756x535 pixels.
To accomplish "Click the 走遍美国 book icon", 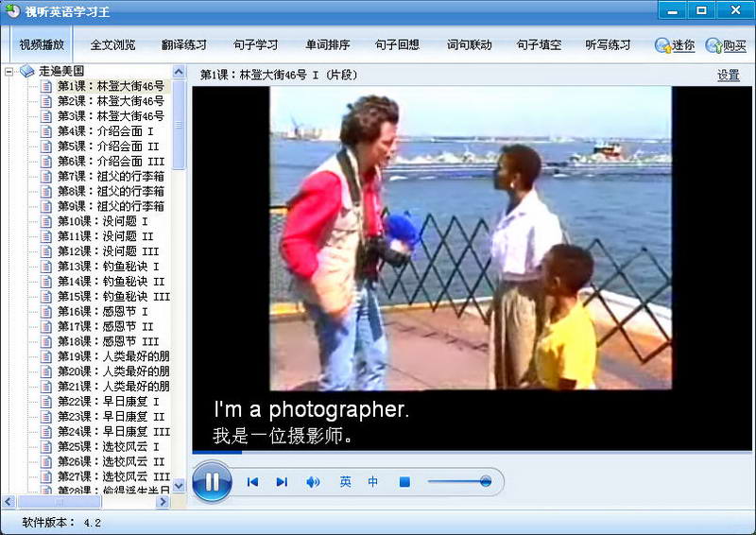I will [x=26, y=72].
